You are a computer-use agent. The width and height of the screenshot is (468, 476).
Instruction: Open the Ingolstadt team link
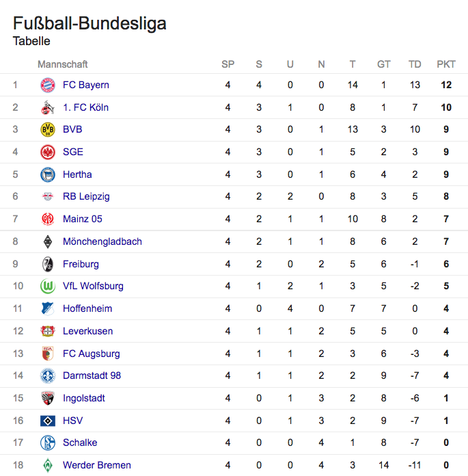point(84,398)
